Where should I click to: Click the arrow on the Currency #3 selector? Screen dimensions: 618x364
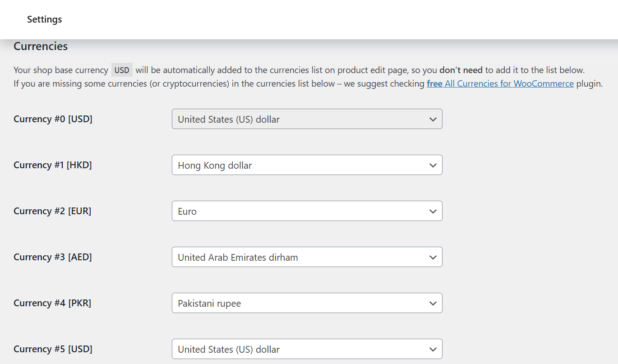tap(433, 257)
